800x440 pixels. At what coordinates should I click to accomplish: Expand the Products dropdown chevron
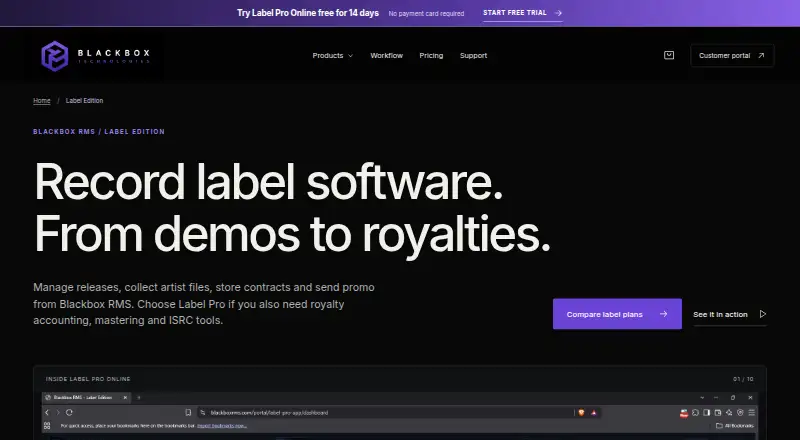(x=351, y=56)
